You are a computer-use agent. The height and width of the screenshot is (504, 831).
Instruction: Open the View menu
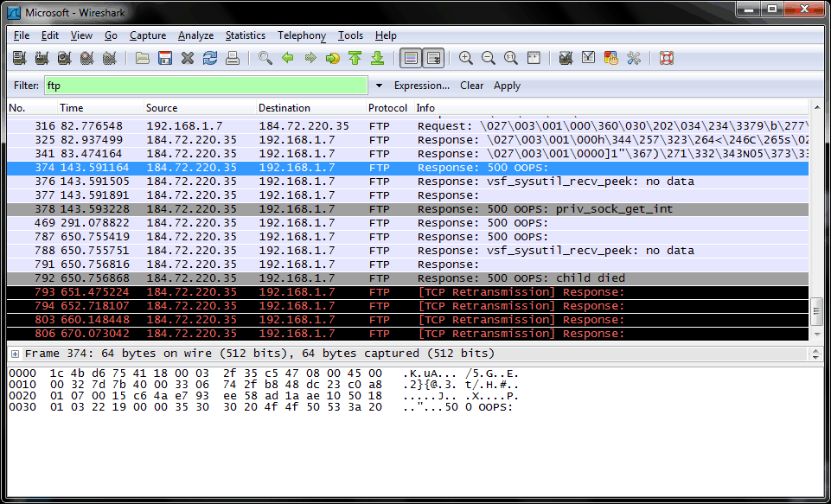(81, 35)
